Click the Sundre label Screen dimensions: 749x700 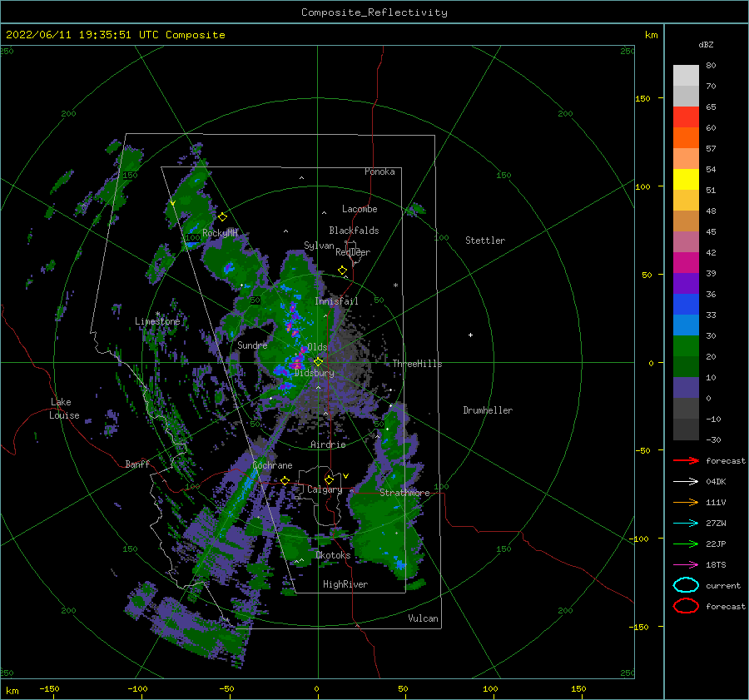click(x=252, y=345)
